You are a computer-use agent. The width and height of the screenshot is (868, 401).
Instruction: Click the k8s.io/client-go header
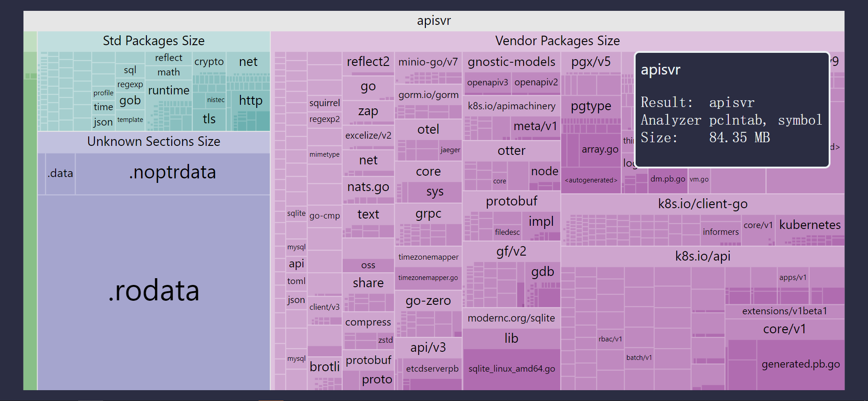pos(703,204)
